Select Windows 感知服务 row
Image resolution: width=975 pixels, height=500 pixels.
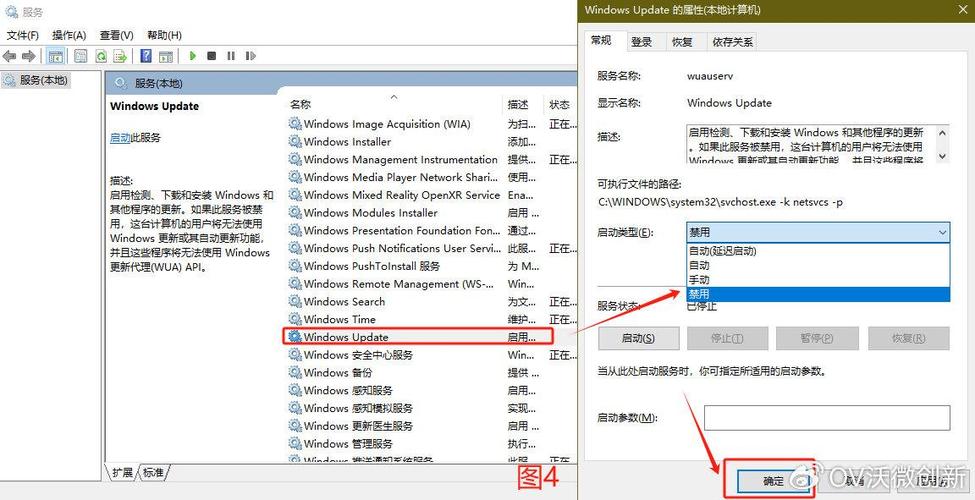pyautogui.click(x=432, y=391)
